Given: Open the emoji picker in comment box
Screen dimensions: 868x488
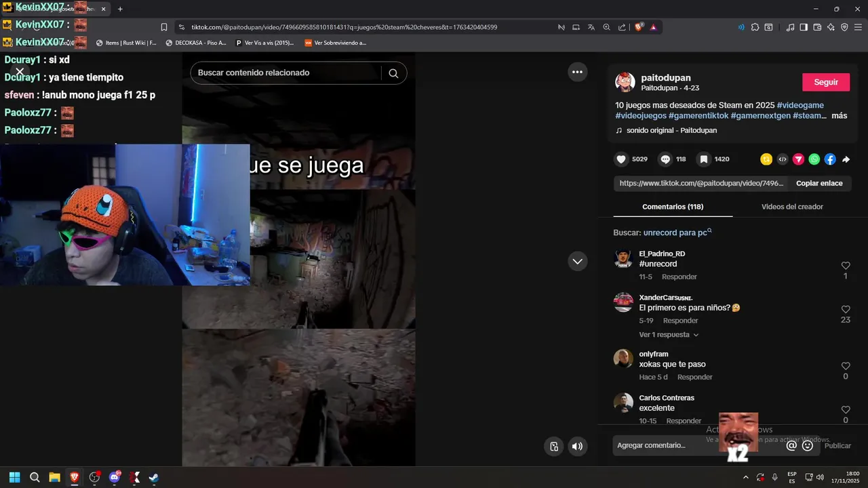Looking at the screenshot, I should (x=808, y=445).
